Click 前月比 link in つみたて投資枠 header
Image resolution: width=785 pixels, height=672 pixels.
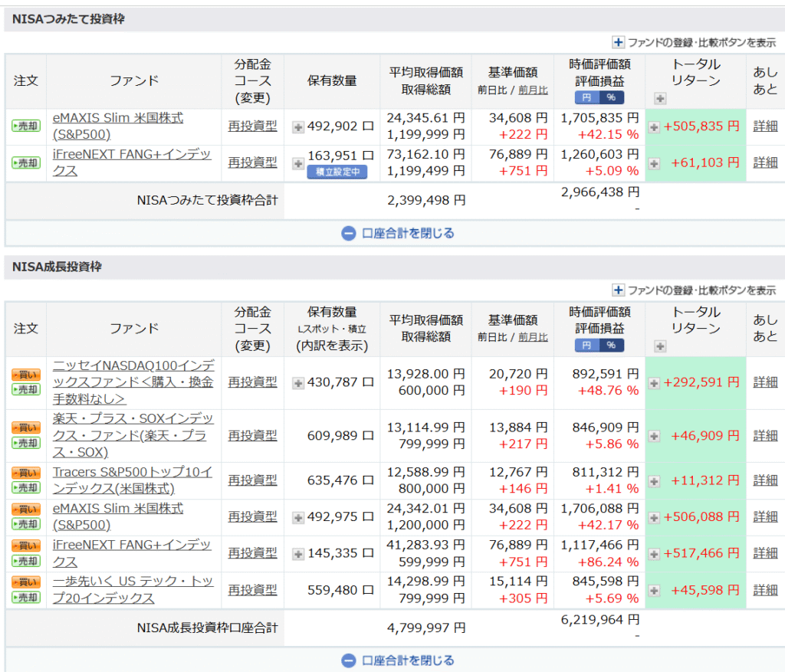point(533,90)
